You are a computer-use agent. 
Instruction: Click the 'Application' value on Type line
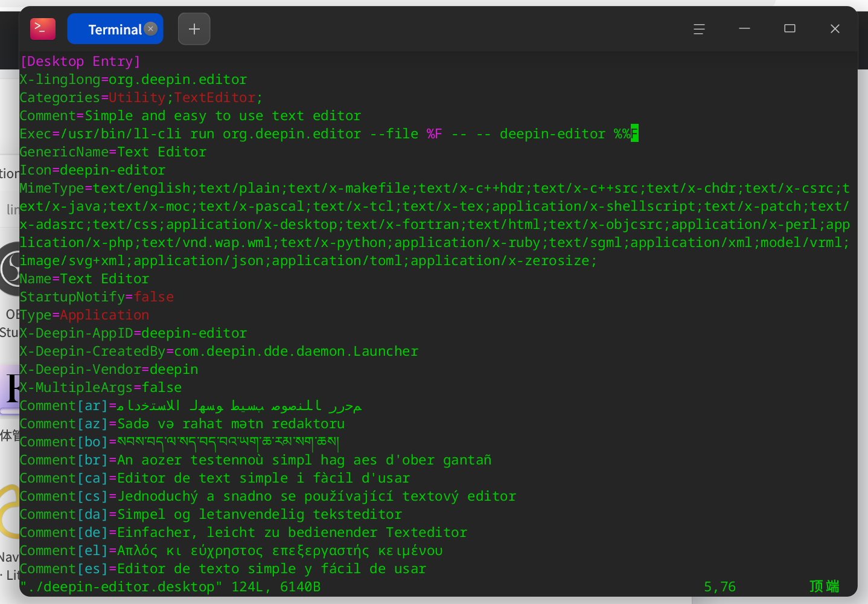click(104, 315)
